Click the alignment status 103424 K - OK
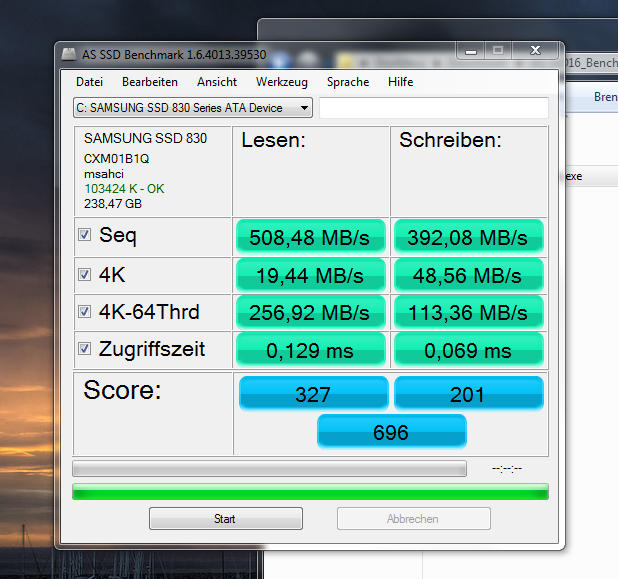The height and width of the screenshot is (579, 618). click(124, 189)
